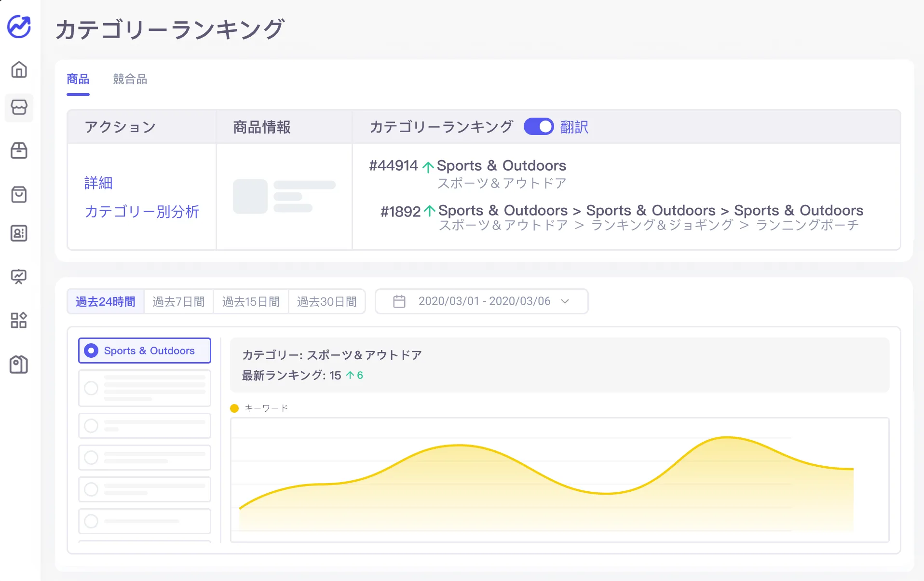Select the 過去30日間 time range
Screen dimensions: 924x581
coord(327,302)
